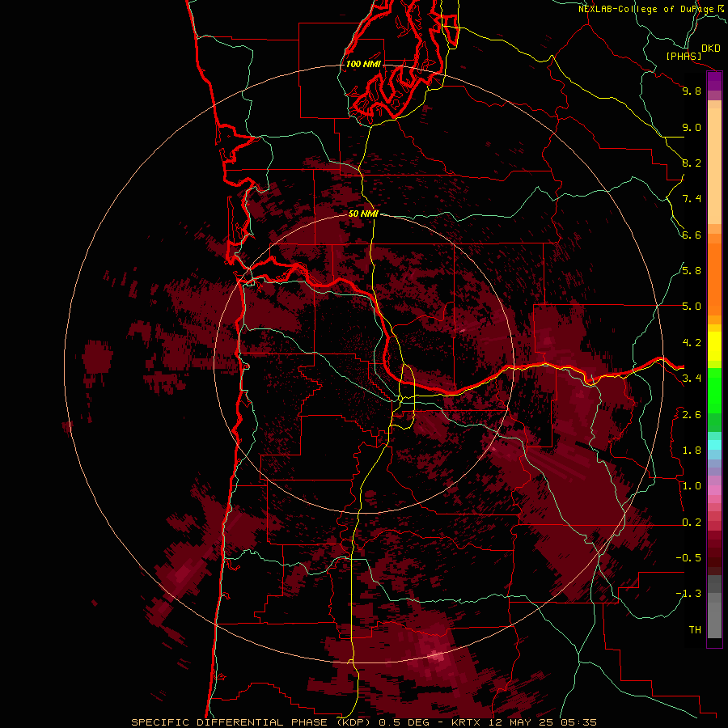The image size is (728, 728).
Task: Click the TH label on color scale
Action: tap(695, 630)
